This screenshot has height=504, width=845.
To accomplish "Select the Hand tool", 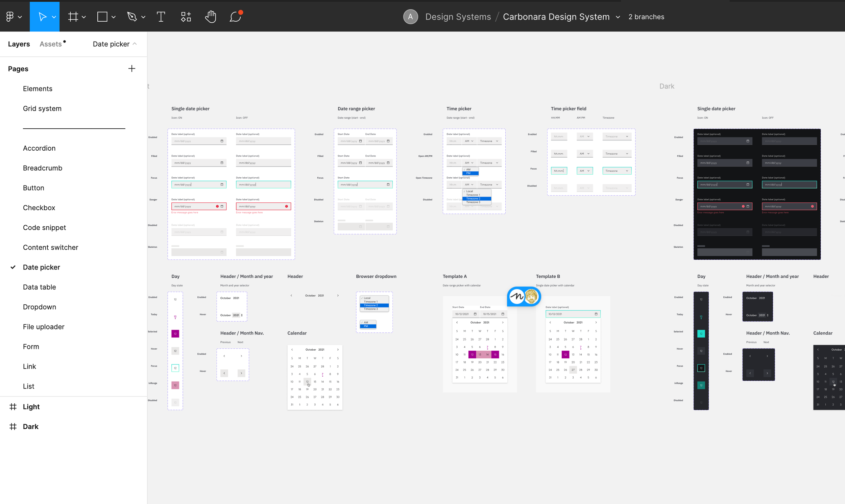I will click(x=211, y=17).
